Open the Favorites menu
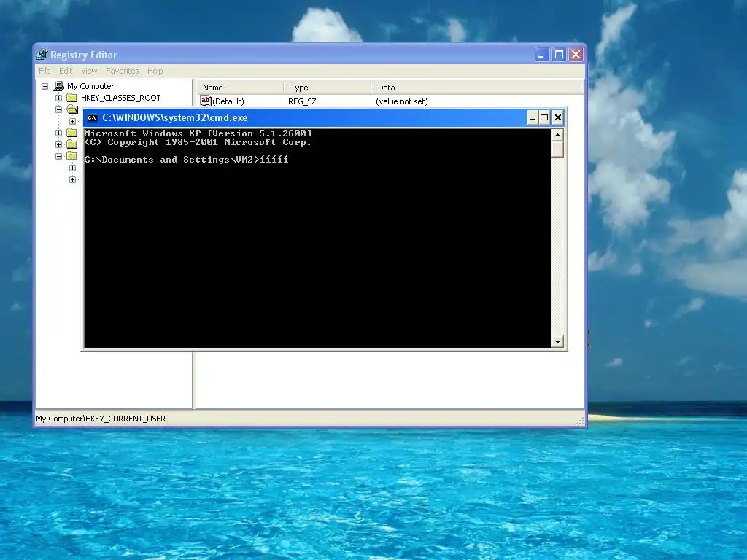 [x=123, y=71]
